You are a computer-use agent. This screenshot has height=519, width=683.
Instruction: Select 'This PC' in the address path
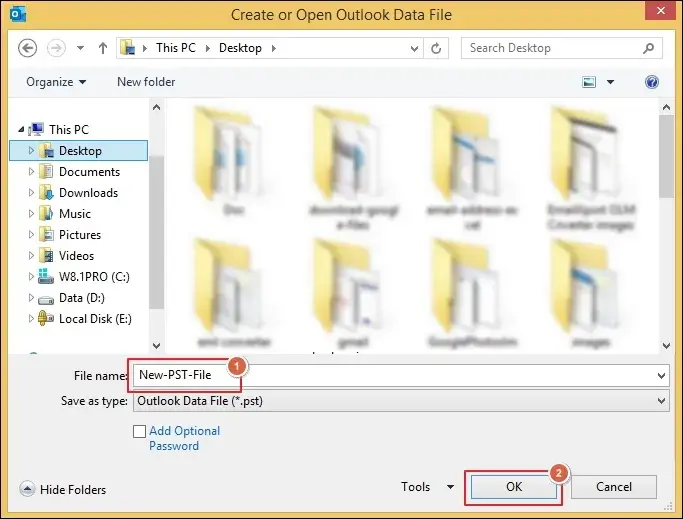tap(176, 47)
